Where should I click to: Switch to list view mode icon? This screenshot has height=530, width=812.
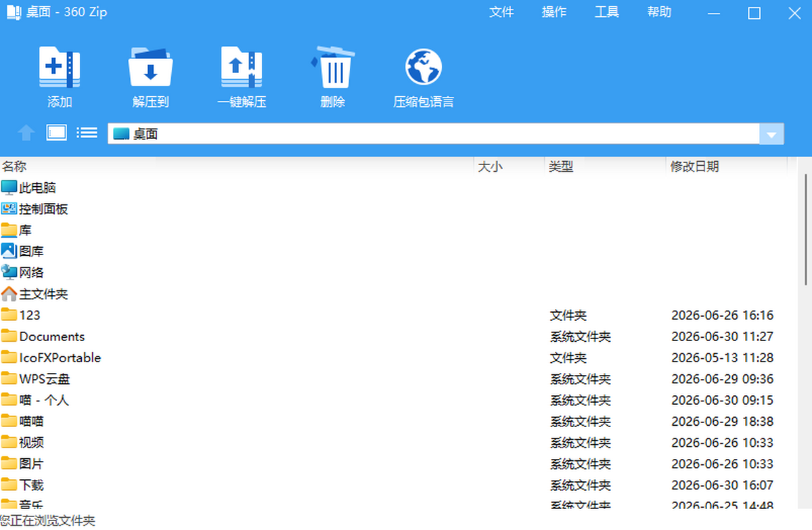87,133
